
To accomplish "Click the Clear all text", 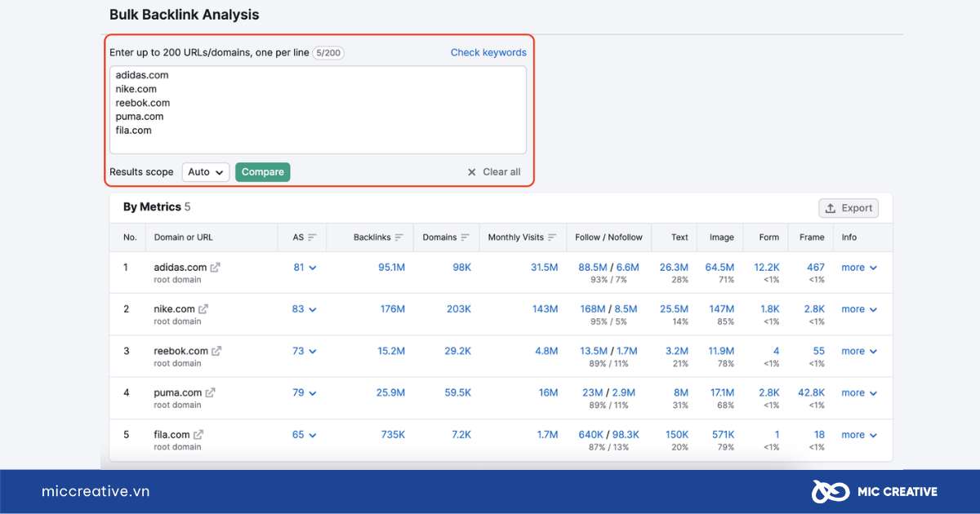I will [501, 172].
